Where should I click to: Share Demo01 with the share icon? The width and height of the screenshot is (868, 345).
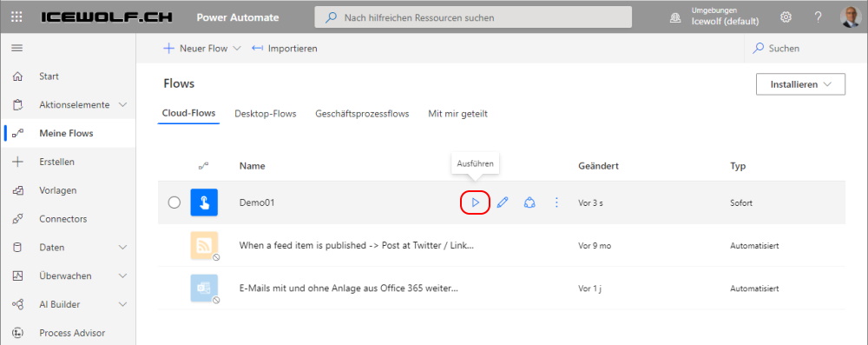(529, 203)
